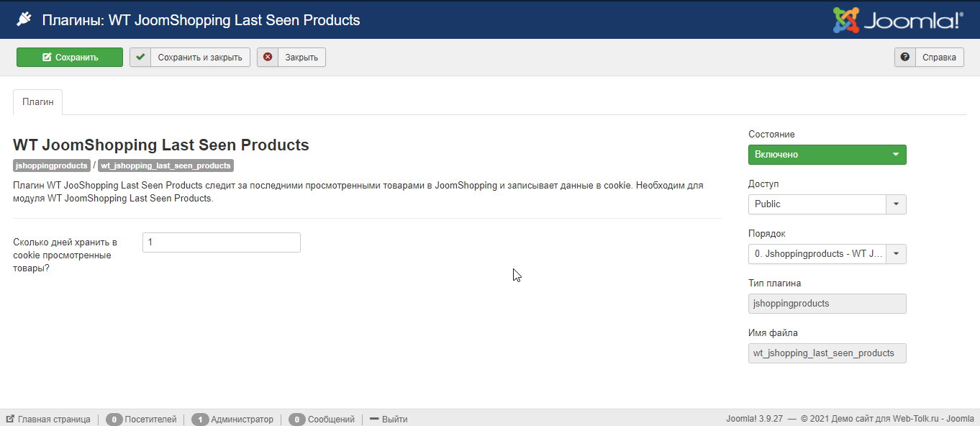Expand the Доступ Public dropdown
Image resolution: width=980 pixels, height=426 pixels.
[x=827, y=204]
